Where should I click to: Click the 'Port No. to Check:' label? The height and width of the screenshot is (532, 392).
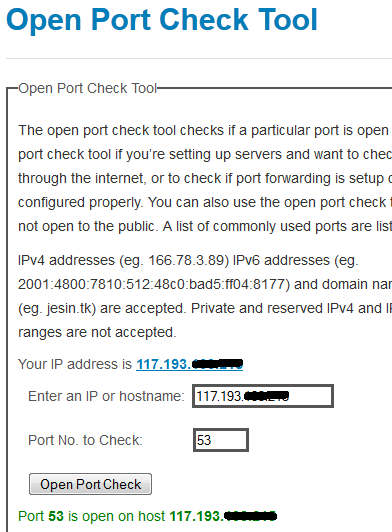[x=86, y=440]
